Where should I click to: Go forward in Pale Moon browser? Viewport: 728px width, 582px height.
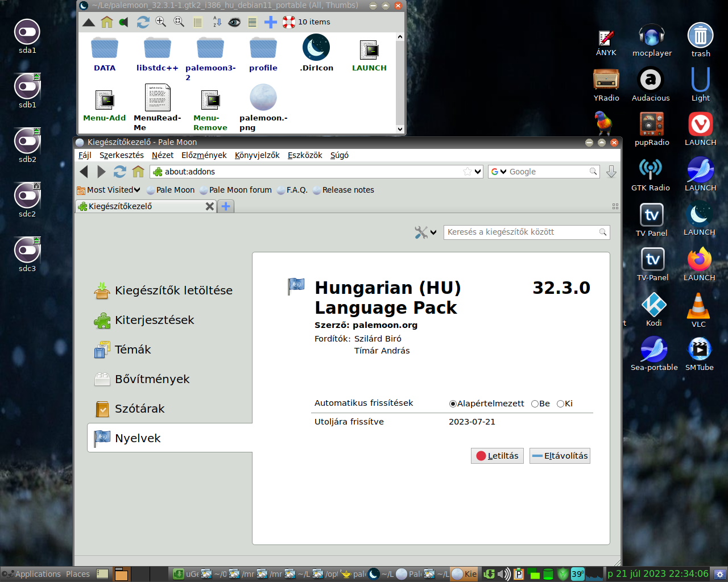coord(101,172)
